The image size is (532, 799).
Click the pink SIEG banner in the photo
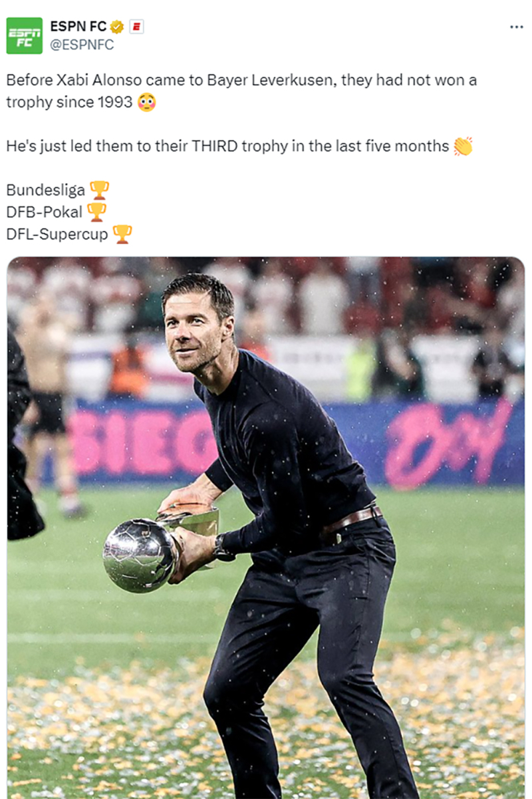[142, 440]
